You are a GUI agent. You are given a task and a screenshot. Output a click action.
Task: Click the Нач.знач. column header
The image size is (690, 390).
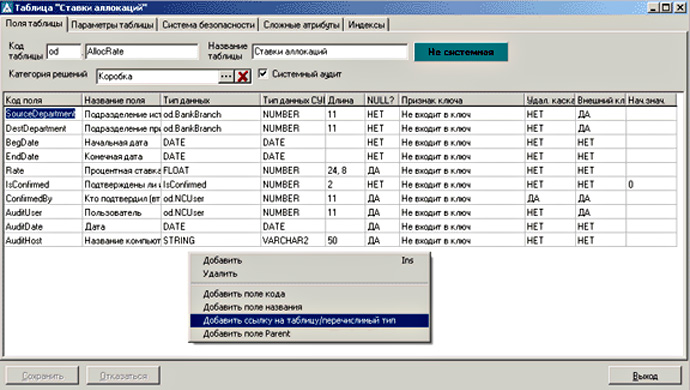click(x=651, y=100)
